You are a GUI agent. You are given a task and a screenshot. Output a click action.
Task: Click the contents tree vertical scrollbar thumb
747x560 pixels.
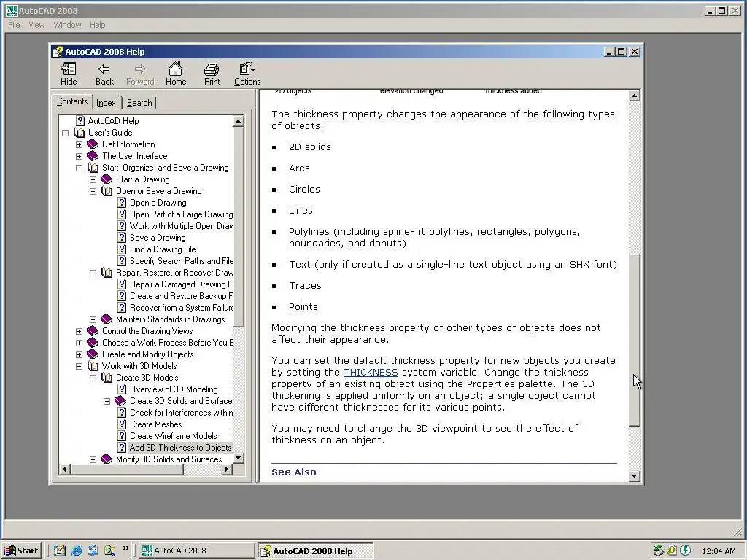pos(239,227)
